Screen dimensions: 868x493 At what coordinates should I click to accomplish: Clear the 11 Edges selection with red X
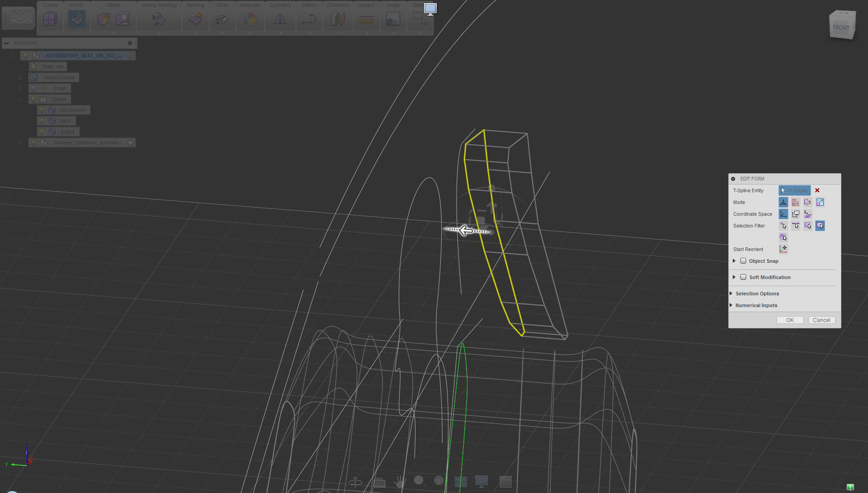817,190
